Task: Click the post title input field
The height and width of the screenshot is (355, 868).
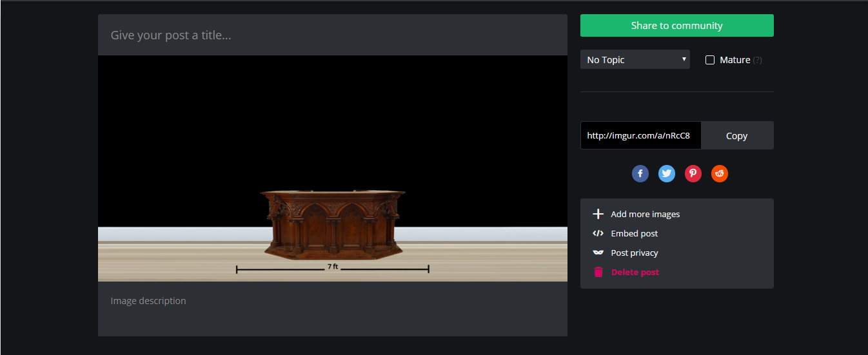Action: pos(333,35)
